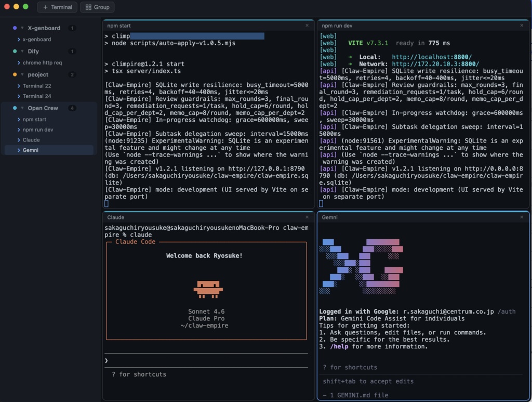
Task: Click the plus Terminal button
Action: [x=57, y=7]
